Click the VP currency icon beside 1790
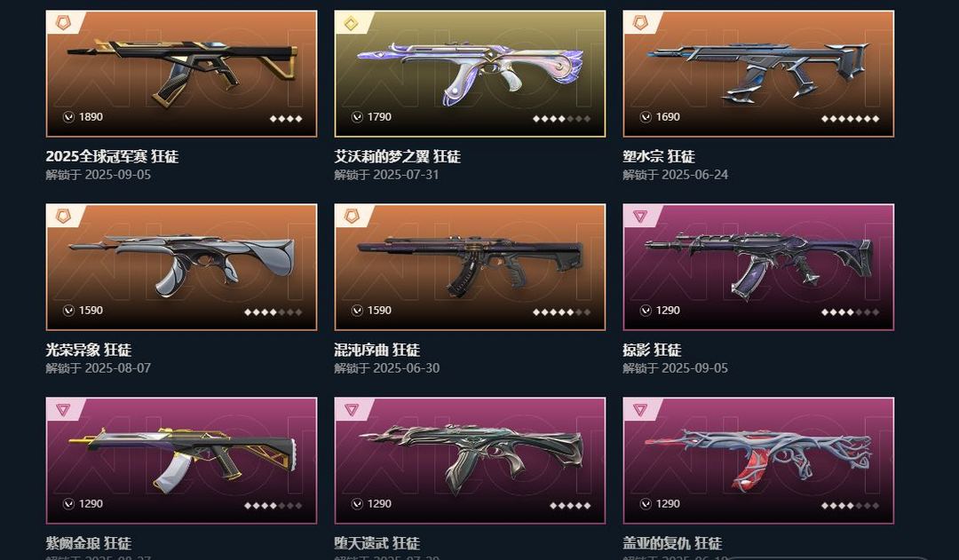 coord(357,117)
